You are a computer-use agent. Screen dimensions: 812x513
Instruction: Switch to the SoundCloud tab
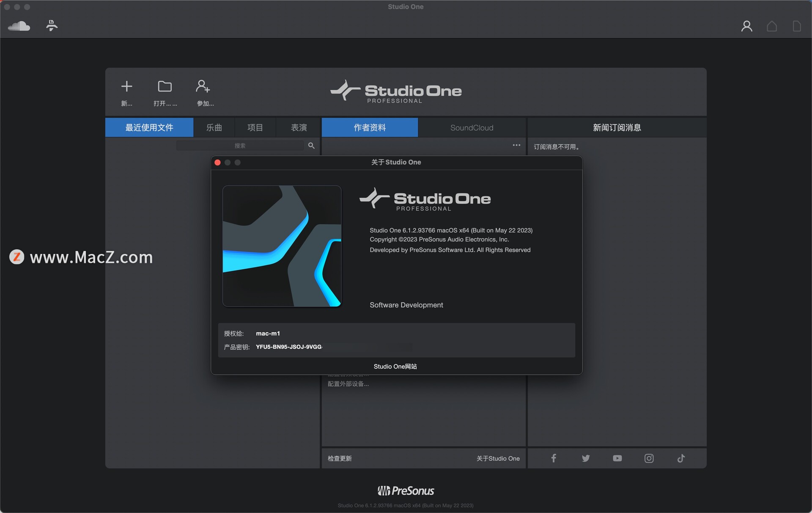pyautogui.click(x=472, y=127)
